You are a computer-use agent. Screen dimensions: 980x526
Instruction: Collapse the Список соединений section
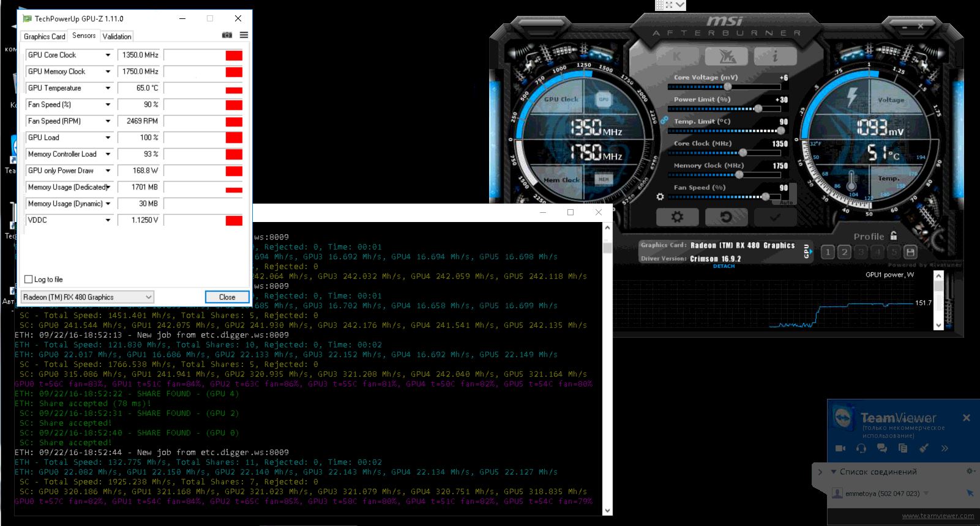(833, 472)
